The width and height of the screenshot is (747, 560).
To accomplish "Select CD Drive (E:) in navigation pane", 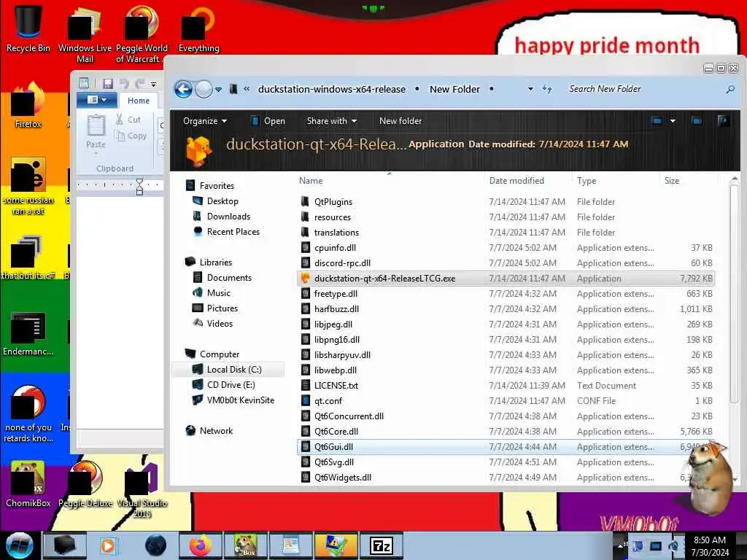I will tap(231, 384).
